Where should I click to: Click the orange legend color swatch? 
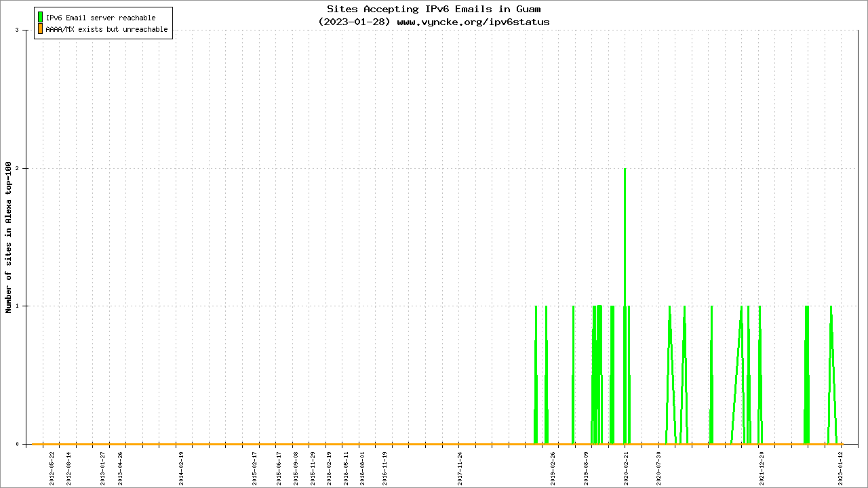coord(40,29)
